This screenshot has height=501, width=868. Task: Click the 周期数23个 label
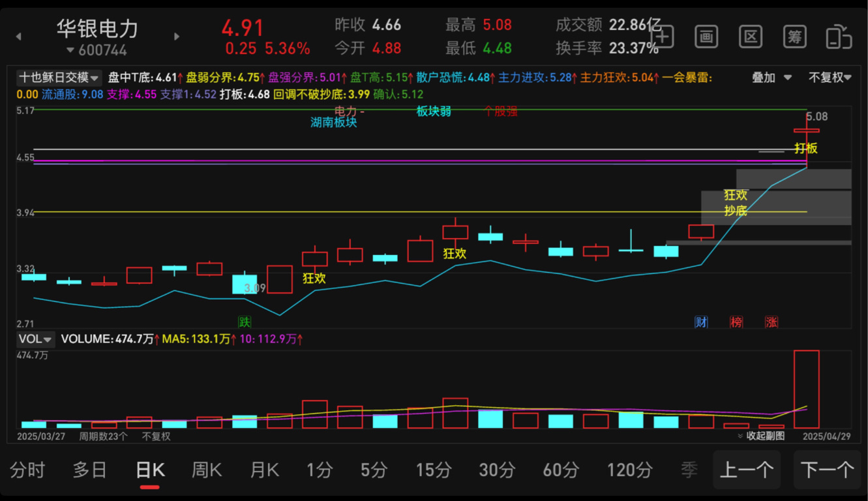[104, 436]
